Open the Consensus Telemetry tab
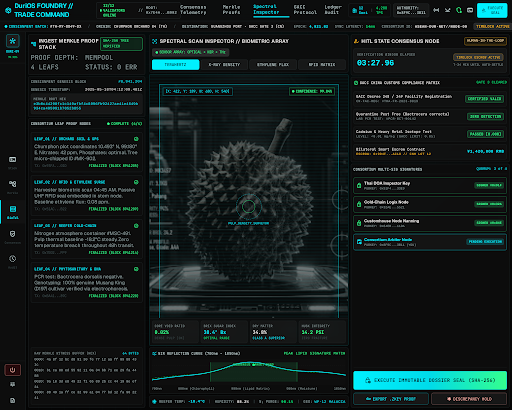512x410 pixels. pos(193,10)
